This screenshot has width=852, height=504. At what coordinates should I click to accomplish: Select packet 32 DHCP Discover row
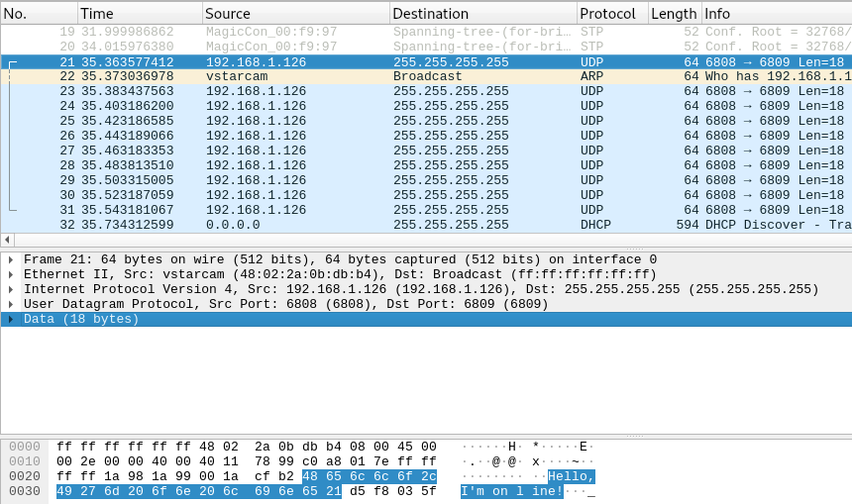pos(426,225)
